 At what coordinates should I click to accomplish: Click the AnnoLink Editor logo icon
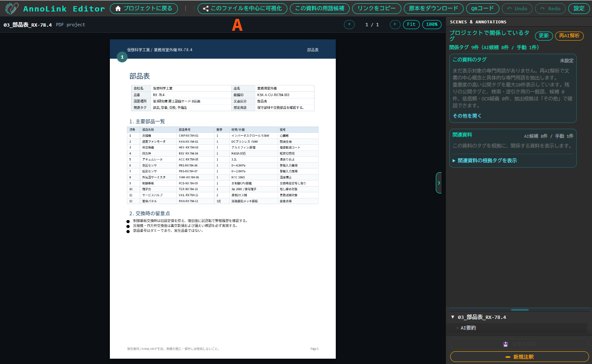[x=11, y=8]
